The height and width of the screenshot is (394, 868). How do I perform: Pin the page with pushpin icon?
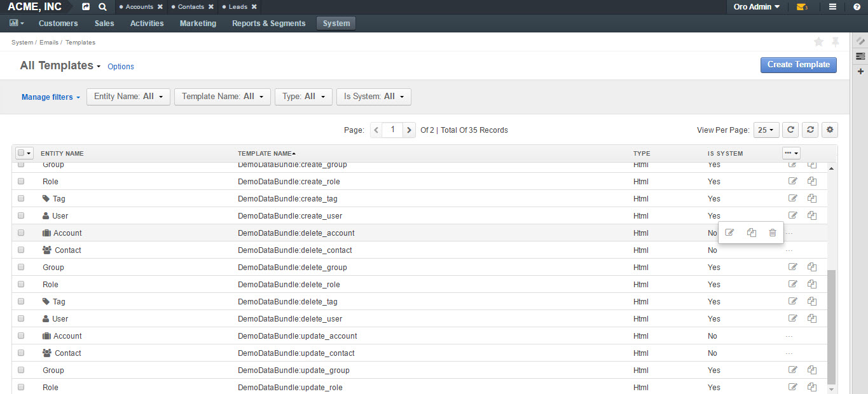(x=835, y=41)
